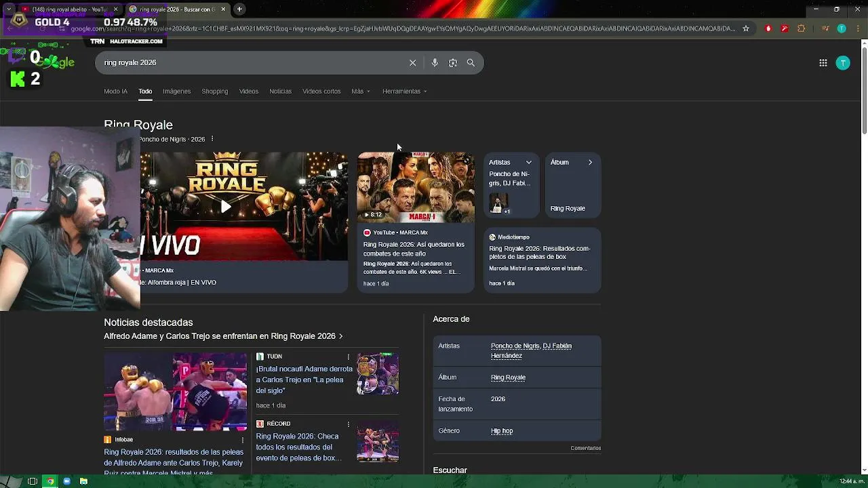868x488 pixels.
Task: Open the boxing match news thumbnail
Action: pos(176,392)
